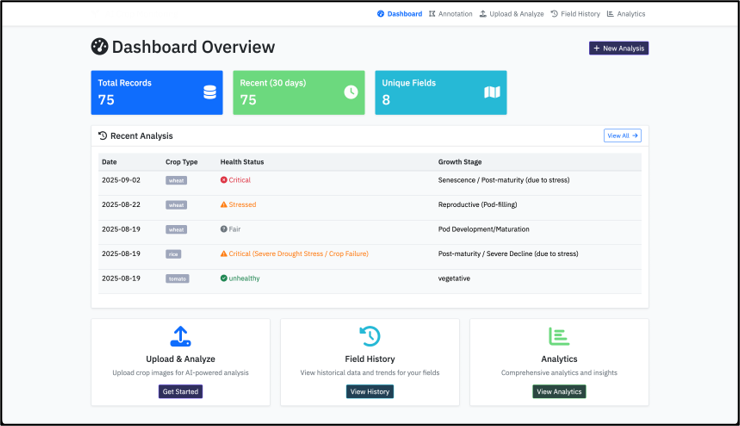Image resolution: width=740 pixels, height=426 pixels.
Task: Click the blue upload icon above Upload & Analyze
Action: click(x=180, y=336)
